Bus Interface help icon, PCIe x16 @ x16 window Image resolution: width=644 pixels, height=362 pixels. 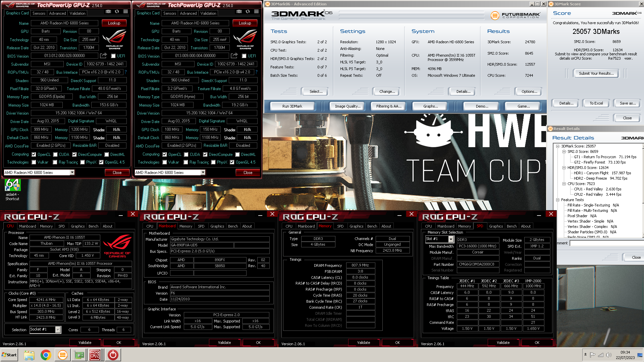pyautogui.click(x=125, y=72)
